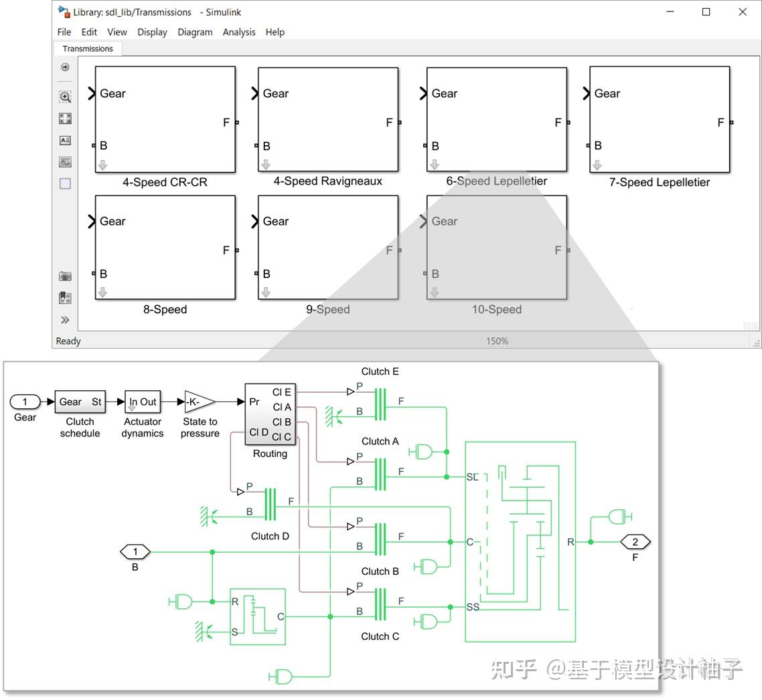Select the 9-Speed transmission block

click(327, 248)
